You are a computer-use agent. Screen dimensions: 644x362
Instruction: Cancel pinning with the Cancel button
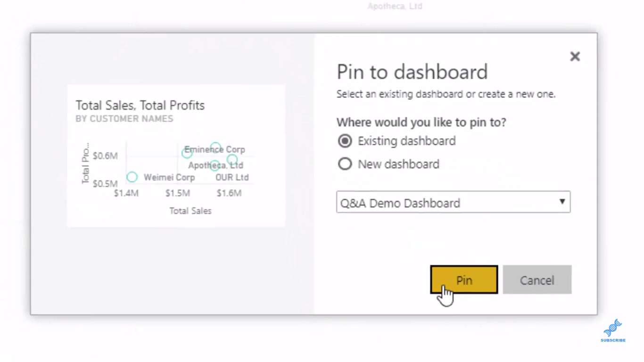point(537,280)
